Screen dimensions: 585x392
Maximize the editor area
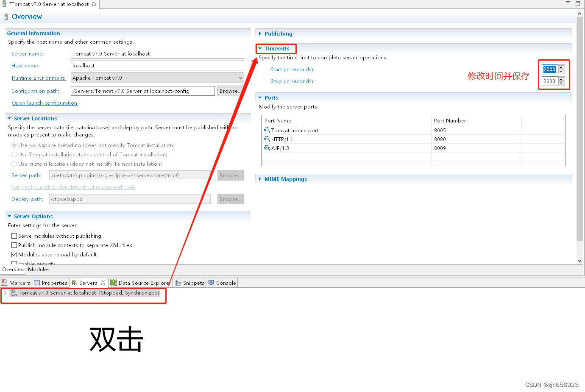pyautogui.click(x=577, y=3)
